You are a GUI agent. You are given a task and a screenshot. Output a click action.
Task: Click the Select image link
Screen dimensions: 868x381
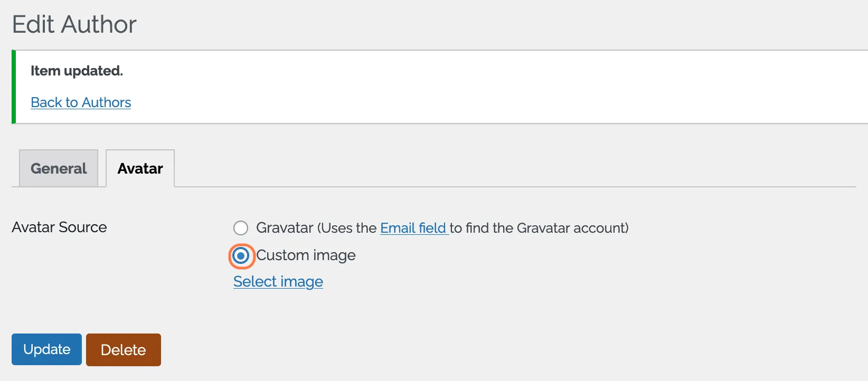(278, 282)
